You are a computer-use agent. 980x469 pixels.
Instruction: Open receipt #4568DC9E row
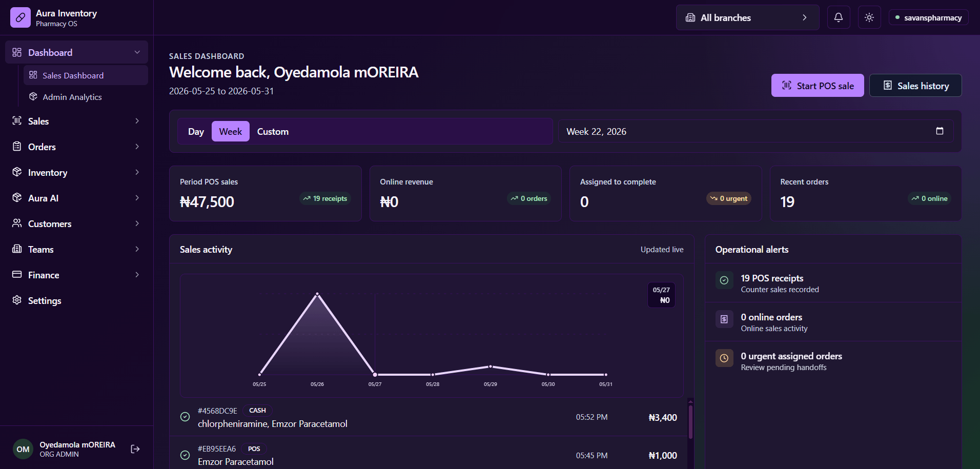[x=428, y=417]
